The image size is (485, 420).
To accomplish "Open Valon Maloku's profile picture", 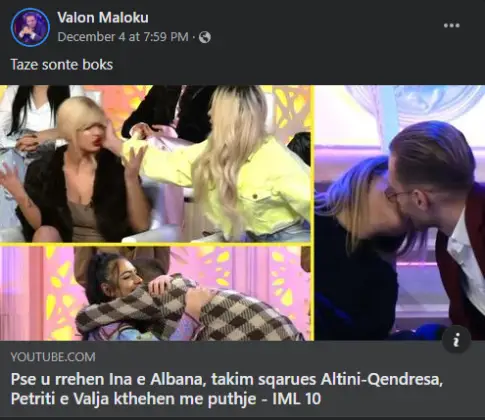I will 30,27.
